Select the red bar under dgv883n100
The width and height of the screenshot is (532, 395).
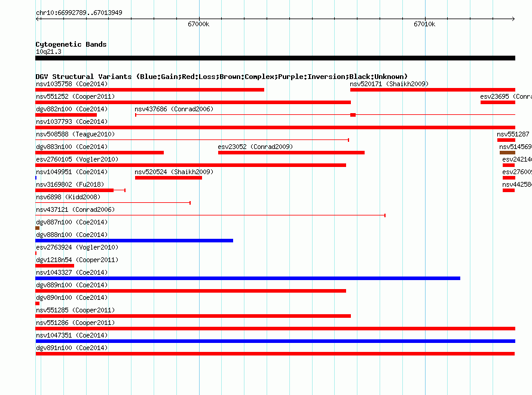click(99, 153)
